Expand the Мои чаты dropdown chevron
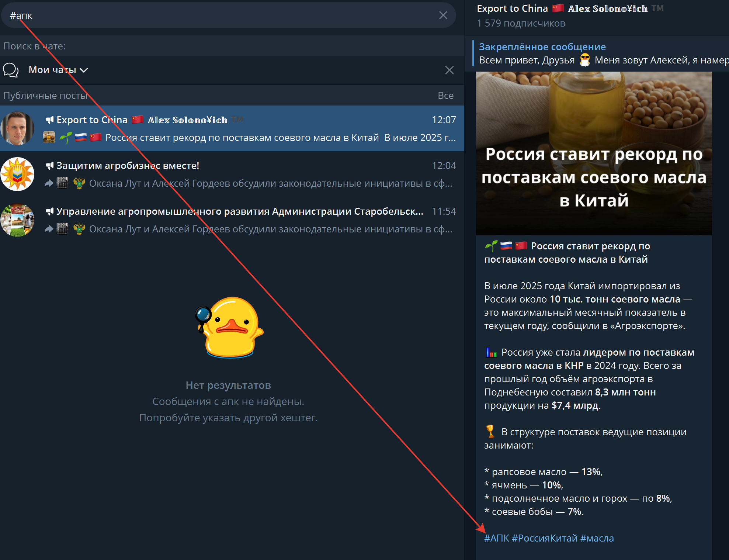 point(84,70)
